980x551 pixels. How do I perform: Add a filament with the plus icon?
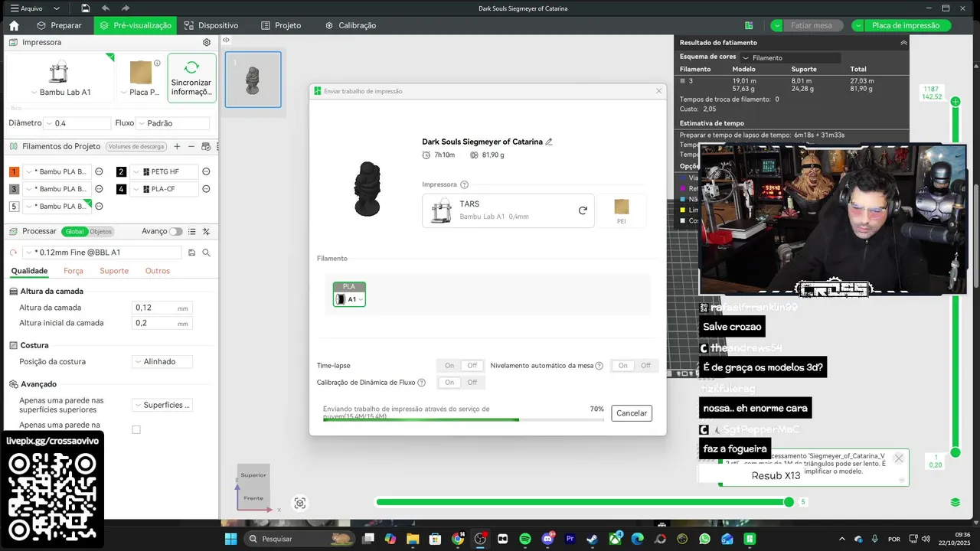click(x=177, y=146)
